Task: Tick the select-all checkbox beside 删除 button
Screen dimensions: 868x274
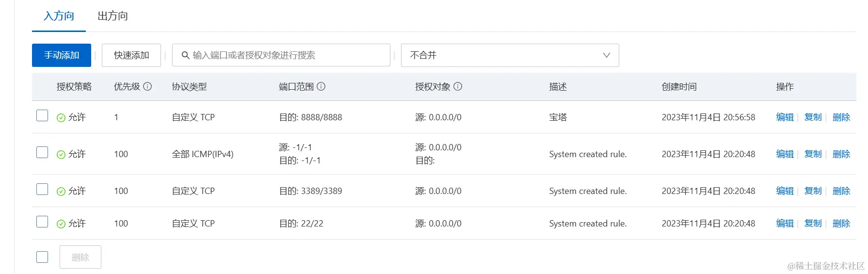Action: (42, 257)
